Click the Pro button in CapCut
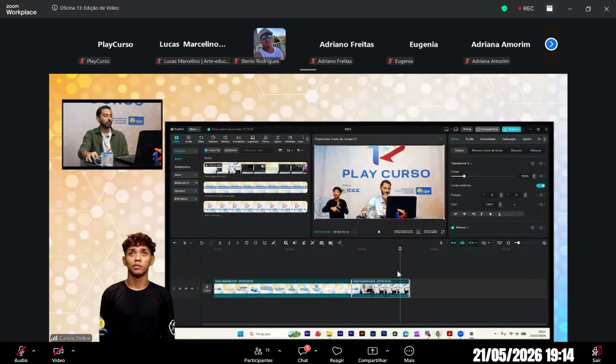The image size is (616, 364). (467, 129)
